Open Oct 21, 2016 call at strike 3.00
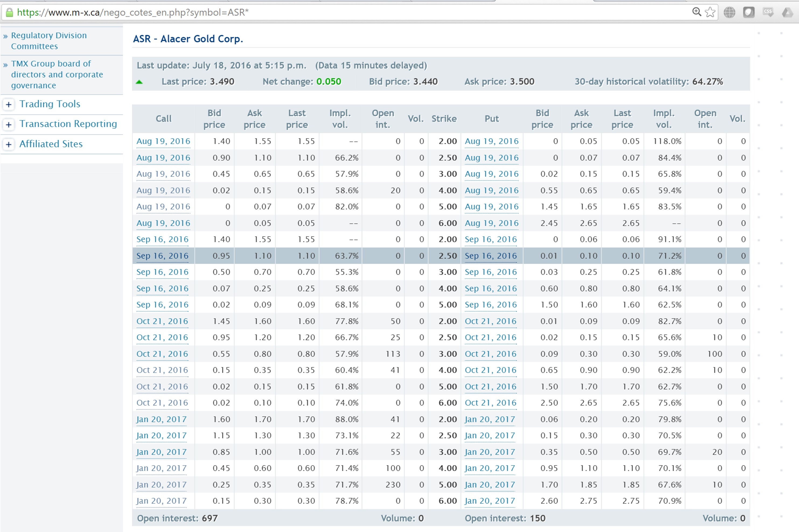The width and height of the screenshot is (799, 532). click(x=162, y=354)
